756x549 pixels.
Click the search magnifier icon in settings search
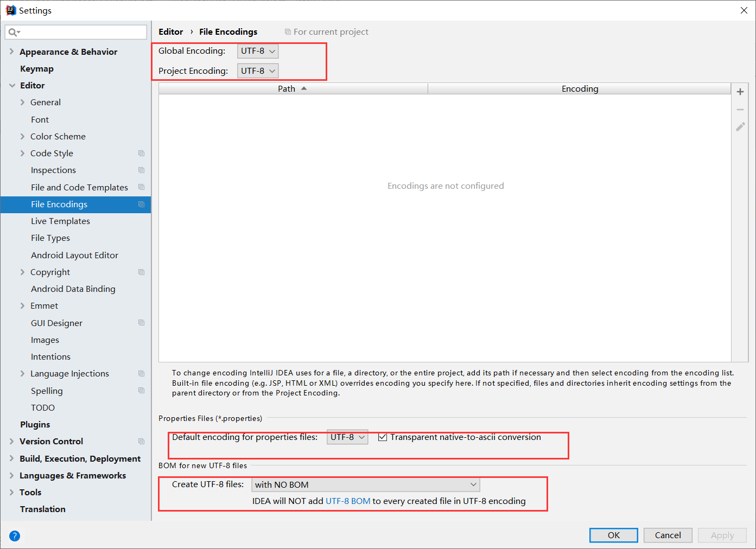coord(13,33)
